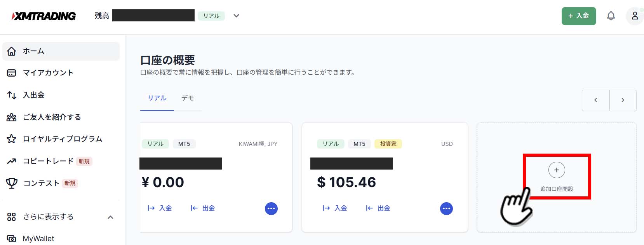
Task: Open MyWallet from the sidebar
Action: point(38,238)
